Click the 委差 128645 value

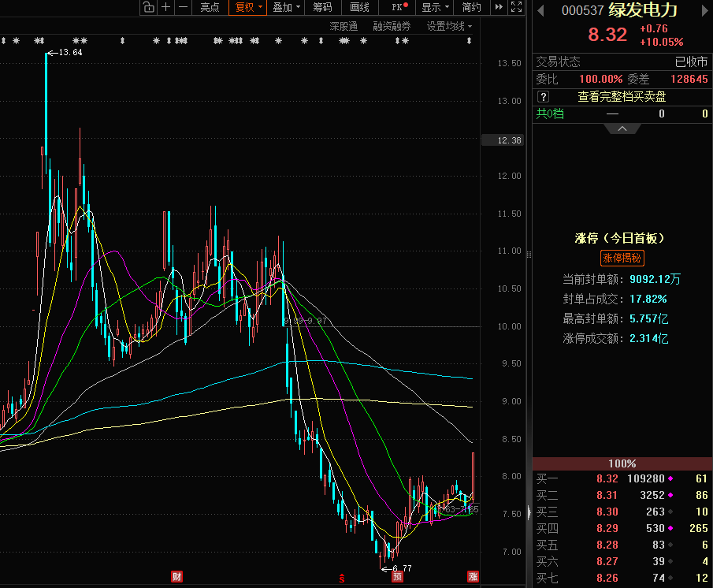click(689, 79)
